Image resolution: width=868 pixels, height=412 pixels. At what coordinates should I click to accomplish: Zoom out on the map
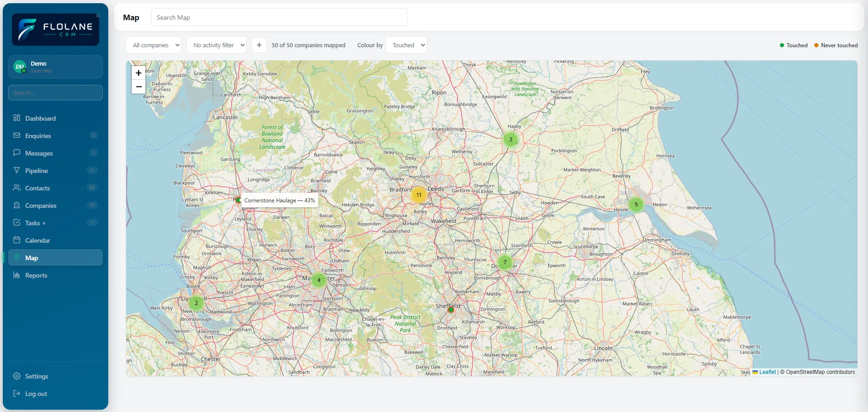click(139, 87)
